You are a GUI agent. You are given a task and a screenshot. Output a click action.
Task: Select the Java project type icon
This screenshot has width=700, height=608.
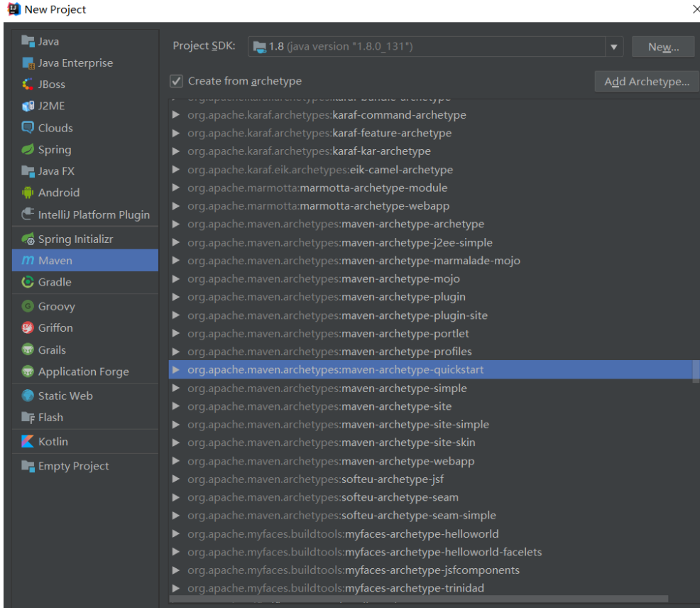click(x=28, y=41)
